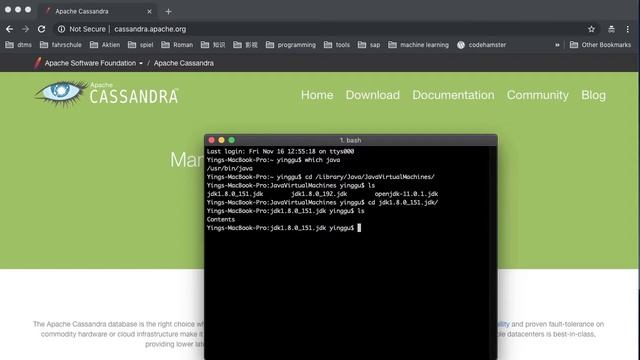Screen dimensions: 640x360
Task: Open the Roman bookmark folder
Action: pyautogui.click(x=177, y=45)
